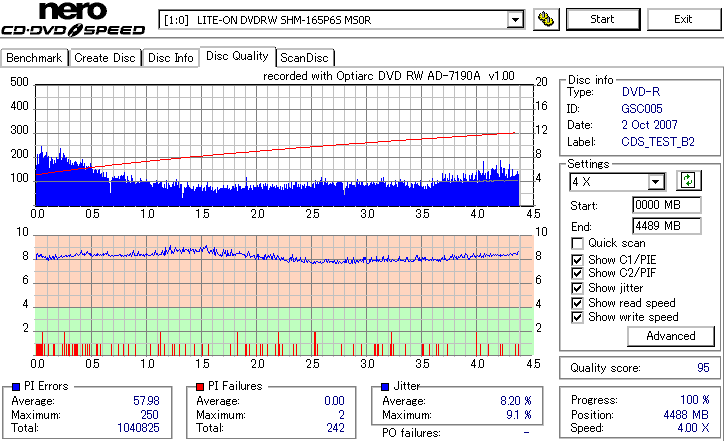Viewport: 724px width, 441px height.
Task: Toggle Show C2/PIF checkbox
Action: (x=577, y=273)
